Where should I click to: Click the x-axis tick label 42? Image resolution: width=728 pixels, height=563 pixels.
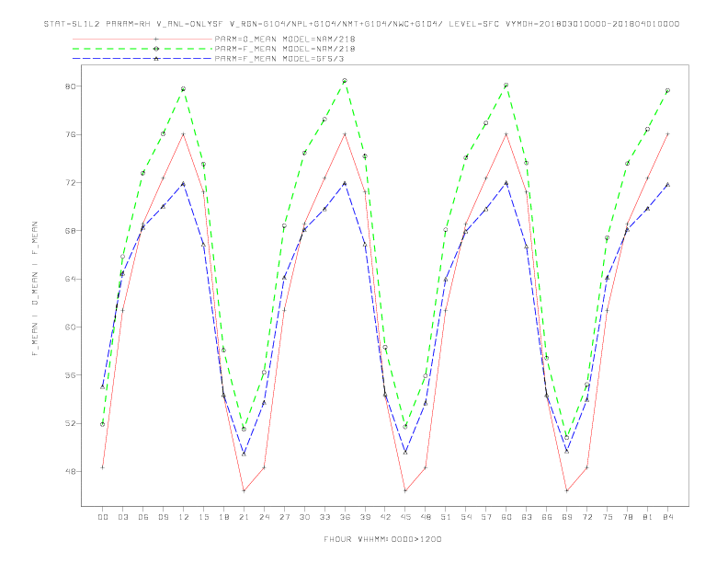click(385, 517)
